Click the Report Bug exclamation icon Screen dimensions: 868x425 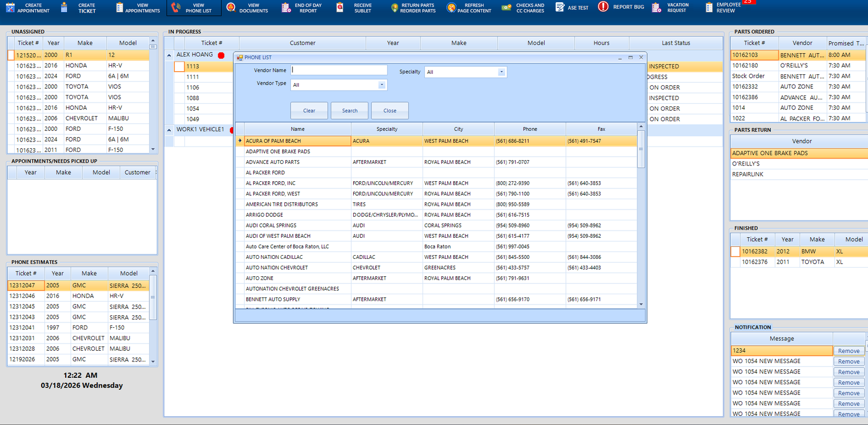pos(603,7)
